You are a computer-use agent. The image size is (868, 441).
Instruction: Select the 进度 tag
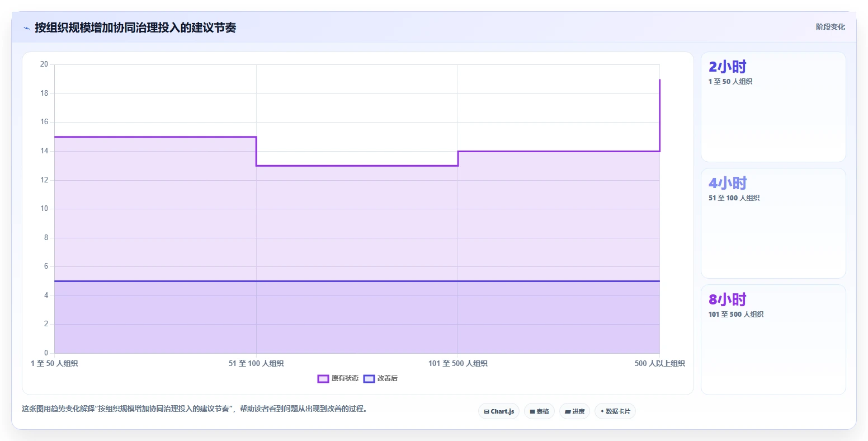coord(574,411)
